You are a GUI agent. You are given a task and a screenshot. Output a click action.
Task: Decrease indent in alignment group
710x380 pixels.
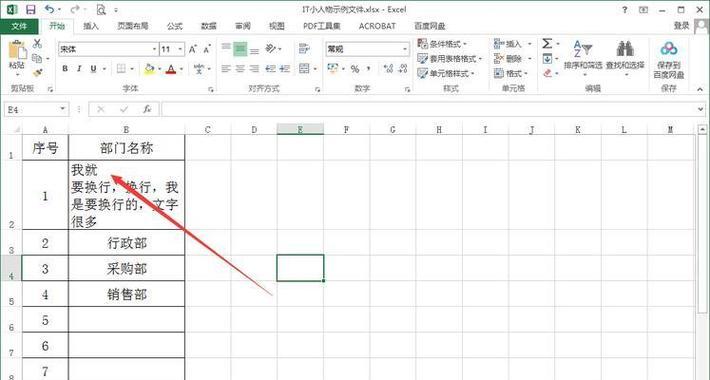(x=270, y=69)
